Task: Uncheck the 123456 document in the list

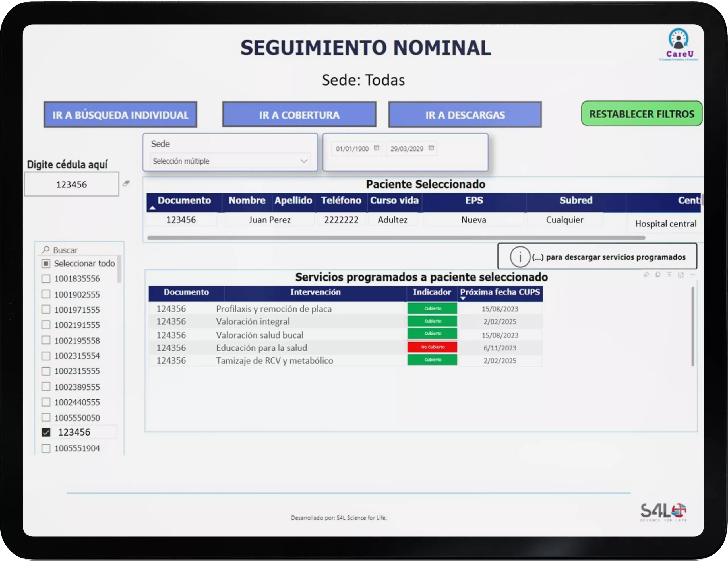Action: coord(46,432)
